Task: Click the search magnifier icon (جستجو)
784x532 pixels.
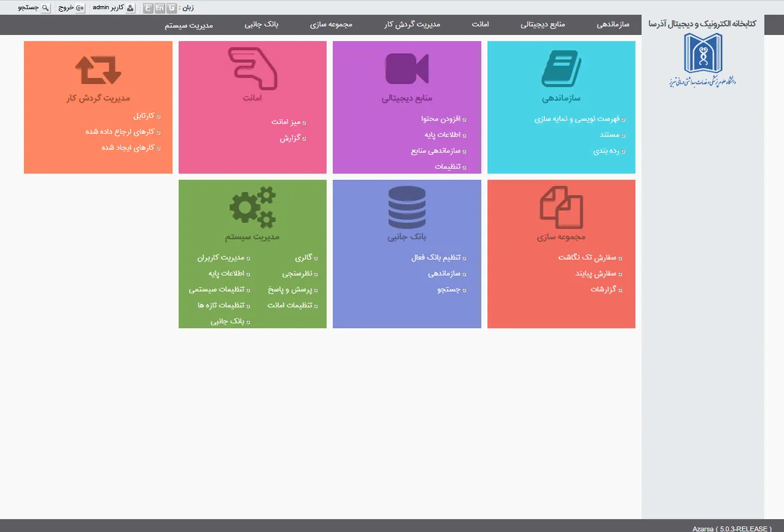Action: coord(46,8)
